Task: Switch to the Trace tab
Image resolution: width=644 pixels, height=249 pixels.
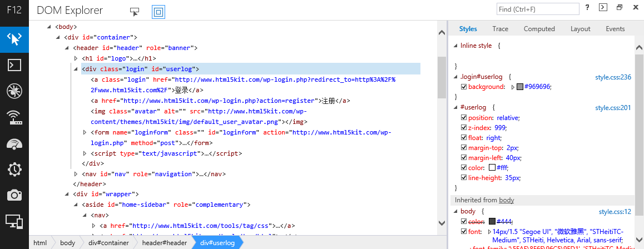Action: coord(501,29)
